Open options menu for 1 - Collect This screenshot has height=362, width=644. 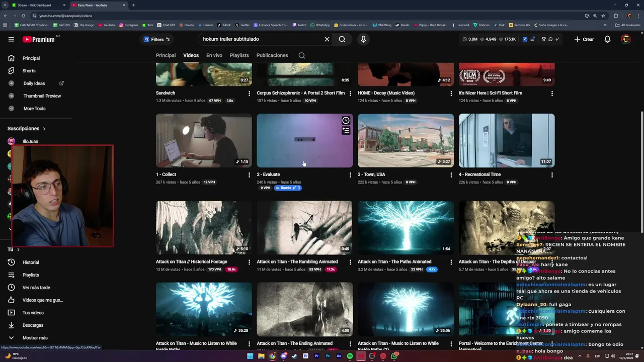click(x=249, y=175)
